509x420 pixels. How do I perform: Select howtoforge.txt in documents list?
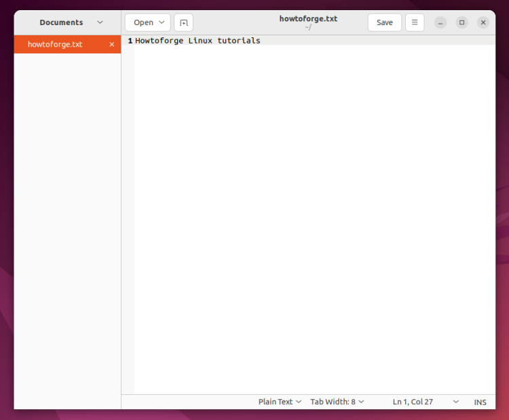[67, 45]
